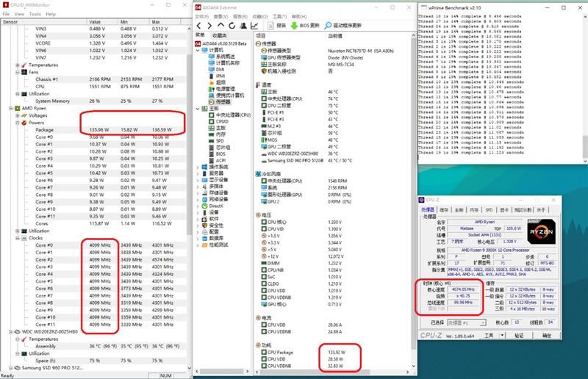This screenshot has width=588, height=379.
Task: Click 工具 tools button in CPU-Z
Action: click(x=489, y=335)
